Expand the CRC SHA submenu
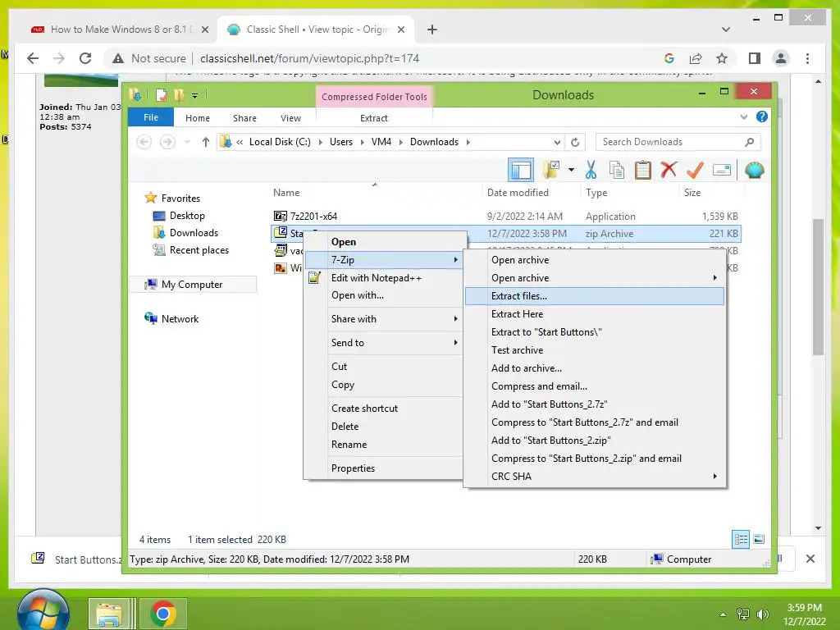840x630 pixels. pos(714,477)
